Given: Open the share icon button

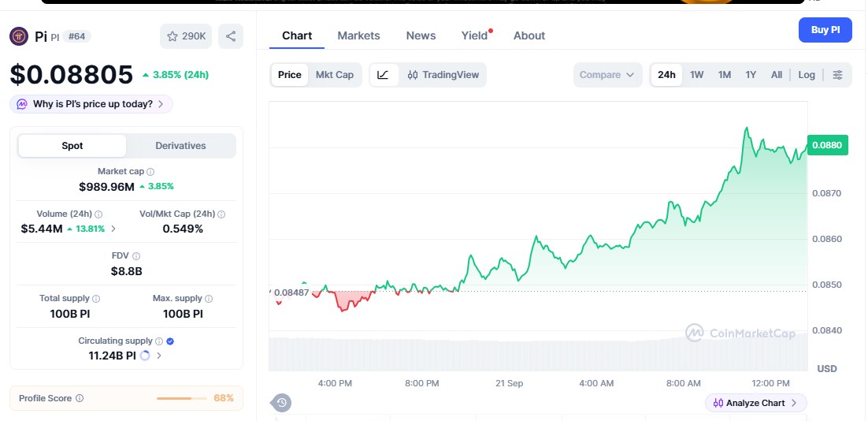Looking at the screenshot, I should tap(231, 36).
